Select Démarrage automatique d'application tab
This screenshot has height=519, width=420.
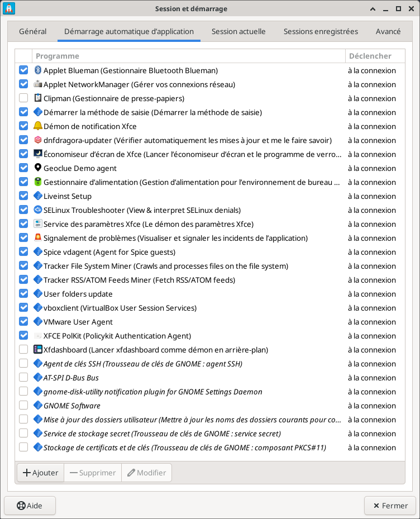click(x=129, y=31)
